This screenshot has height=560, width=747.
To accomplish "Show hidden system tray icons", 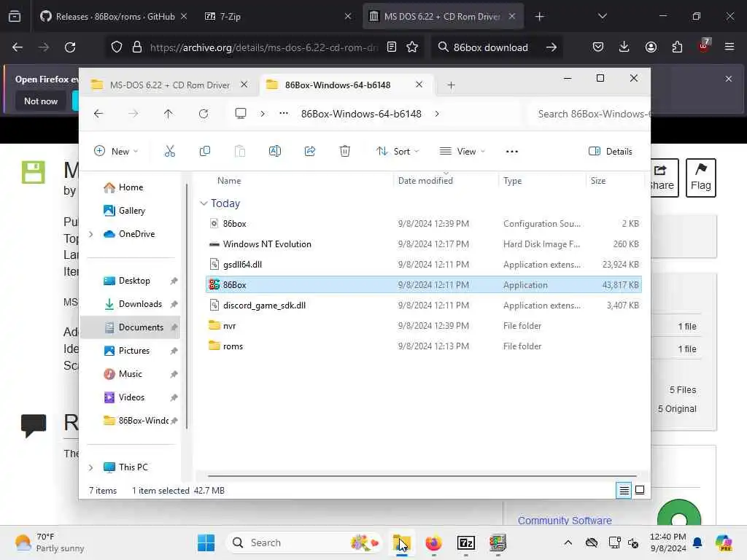I will pos(568,542).
